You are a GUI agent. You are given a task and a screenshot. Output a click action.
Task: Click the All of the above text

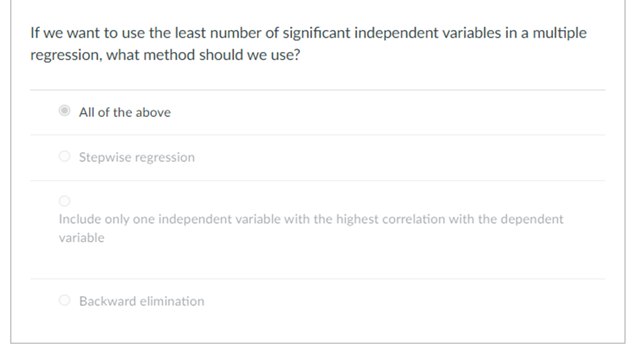coord(125,111)
